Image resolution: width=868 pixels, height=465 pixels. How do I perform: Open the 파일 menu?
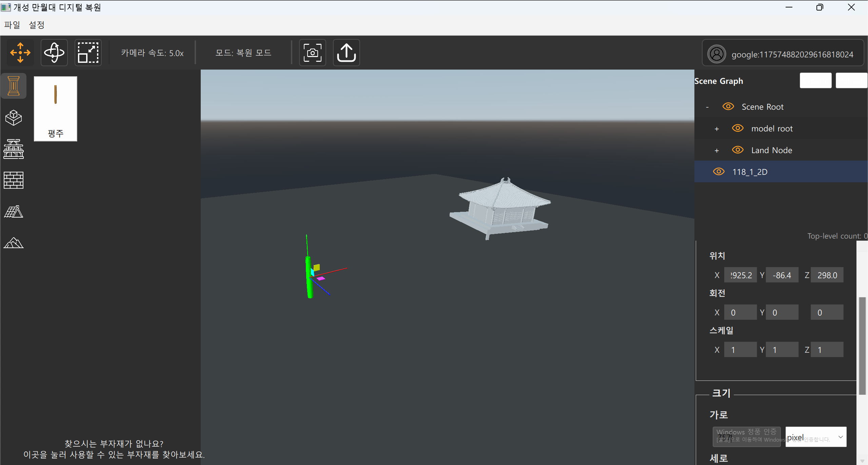coord(12,25)
